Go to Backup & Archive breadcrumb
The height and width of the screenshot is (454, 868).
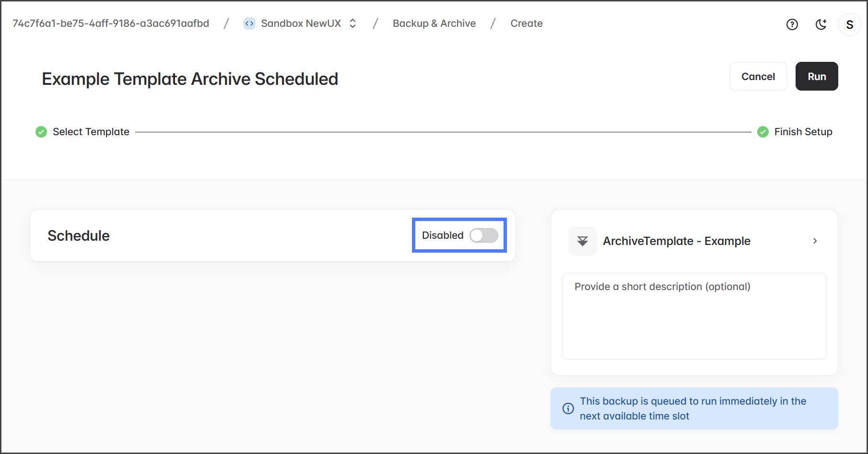pos(434,23)
